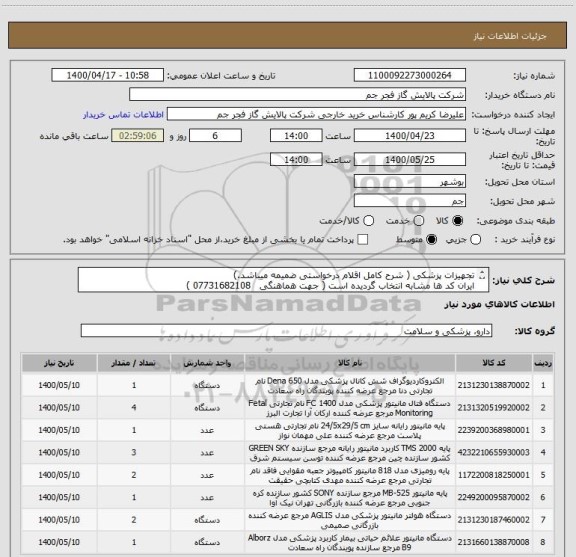Select the کالا radio button
This screenshot has height=557, width=576.
click(x=458, y=220)
